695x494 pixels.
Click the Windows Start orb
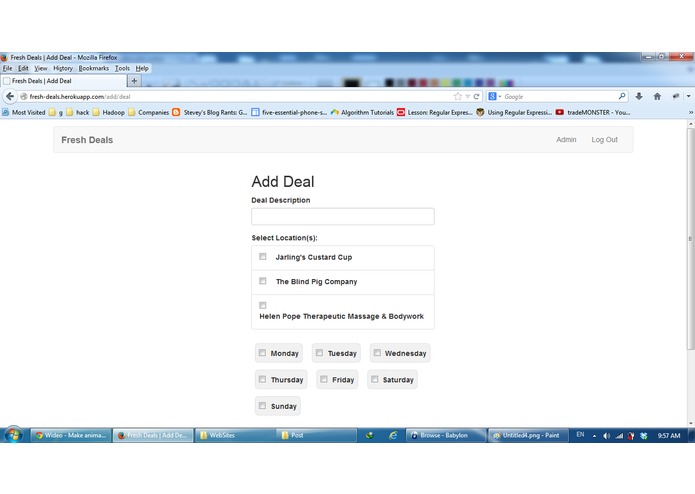pos(13,435)
